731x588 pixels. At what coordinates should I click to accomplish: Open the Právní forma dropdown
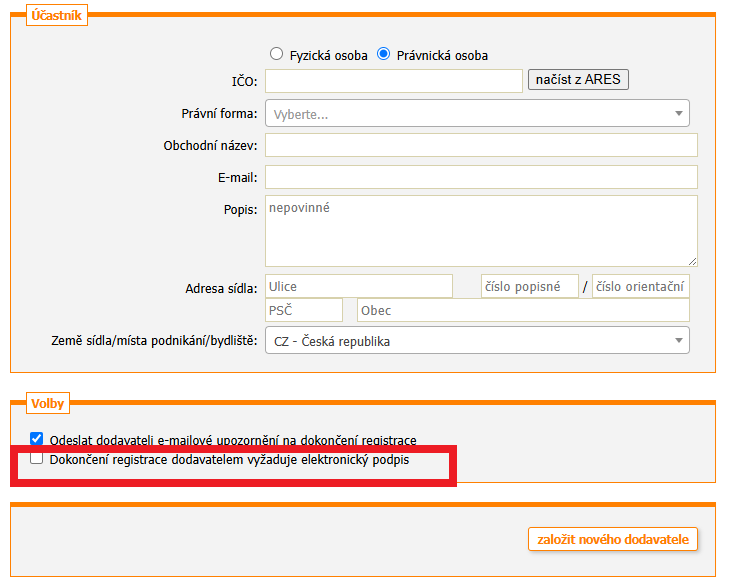(477, 114)
